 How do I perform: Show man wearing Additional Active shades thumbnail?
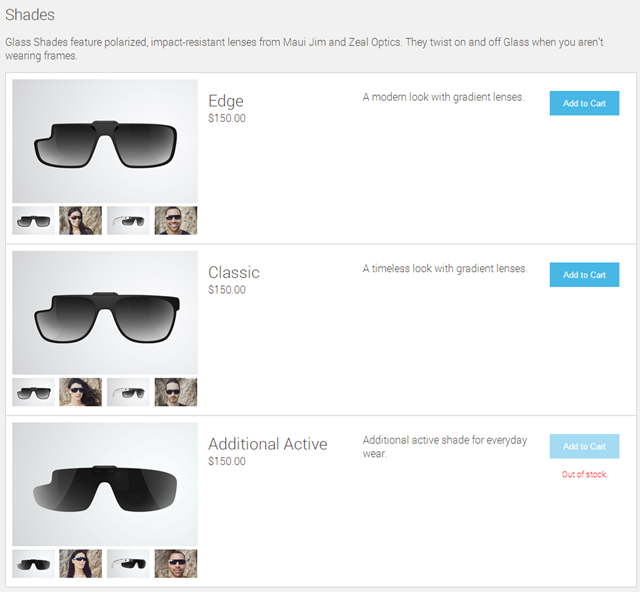(176, 563)
